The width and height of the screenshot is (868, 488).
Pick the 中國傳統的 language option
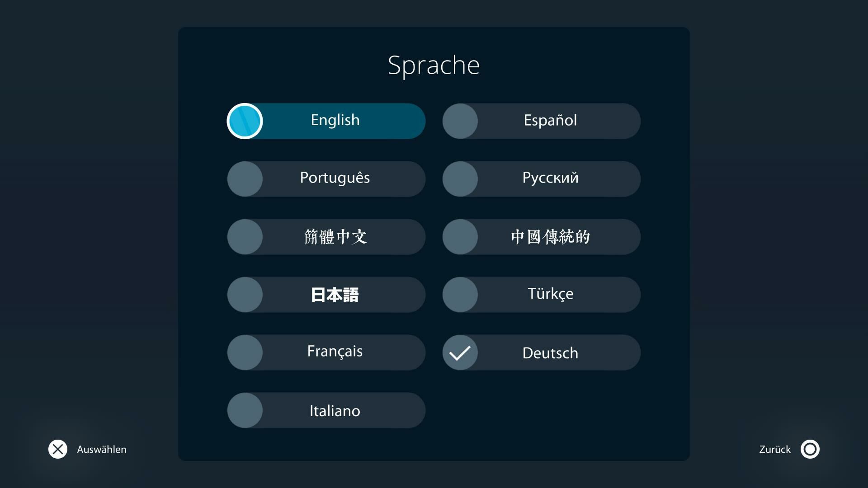click(x=541, y=237)
